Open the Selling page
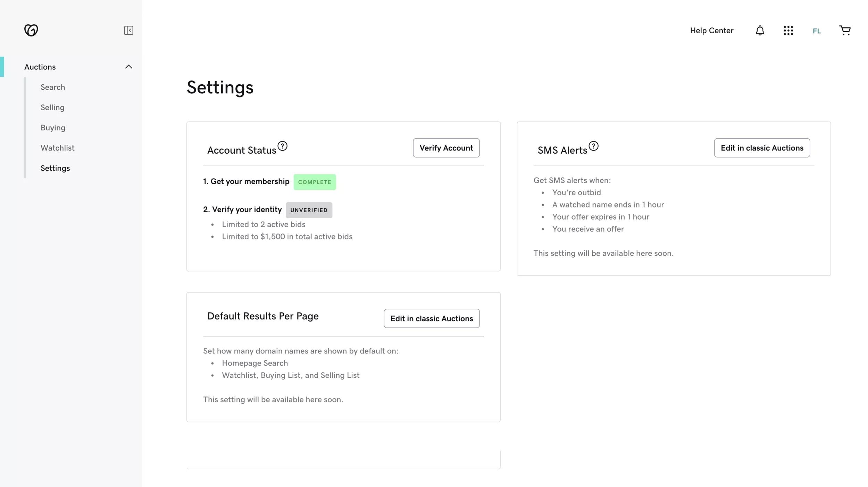This screenshot has height=487, width=868. tap(52, 108)
